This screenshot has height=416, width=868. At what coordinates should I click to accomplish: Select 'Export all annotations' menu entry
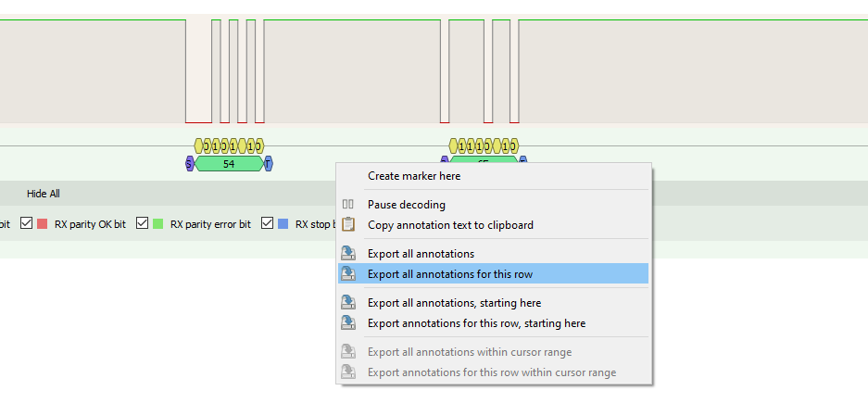pos(493,254)
